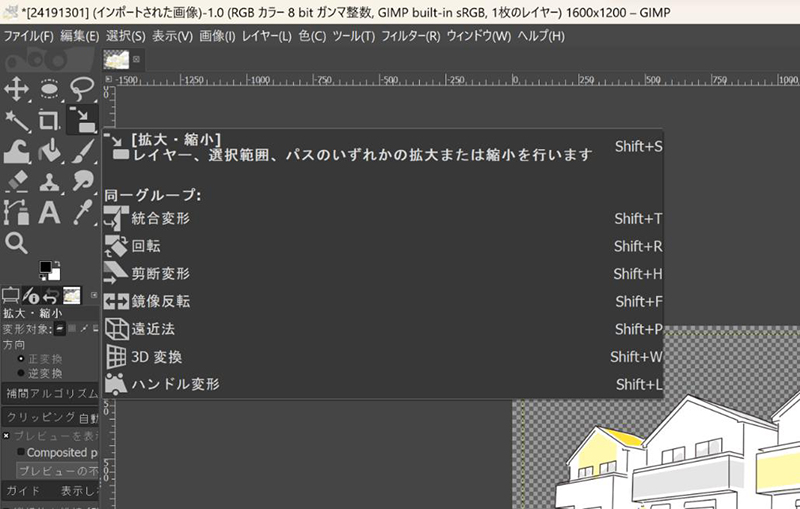Choose 統合変形 from tool group list

[383, 219]
